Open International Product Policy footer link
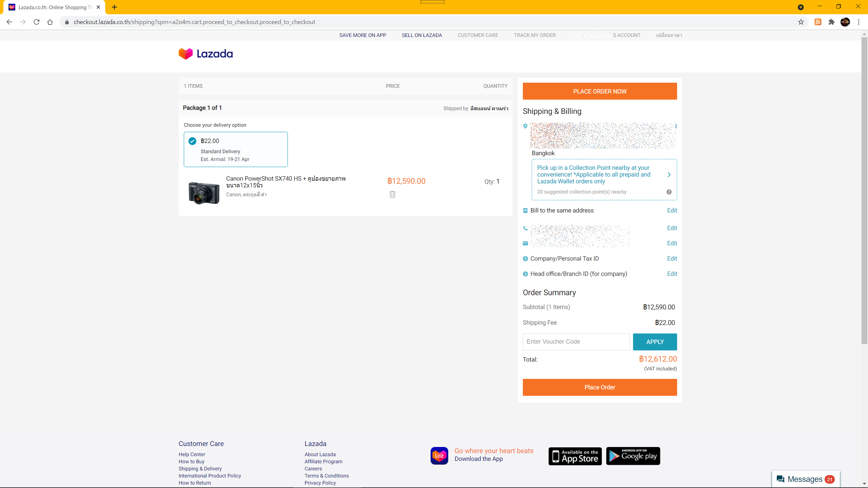This screenshot has height=488, width=868. click(210, 476)
